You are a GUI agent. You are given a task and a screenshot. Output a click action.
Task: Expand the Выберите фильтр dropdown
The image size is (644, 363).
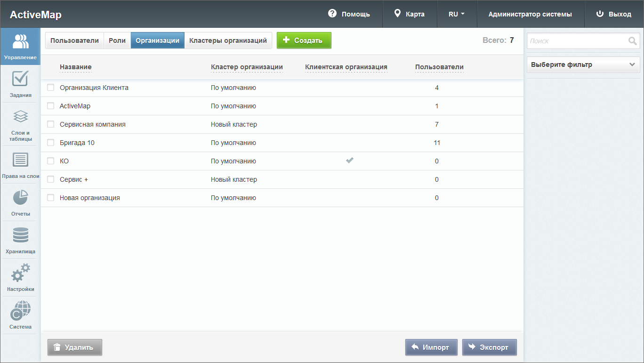point(583,65)
